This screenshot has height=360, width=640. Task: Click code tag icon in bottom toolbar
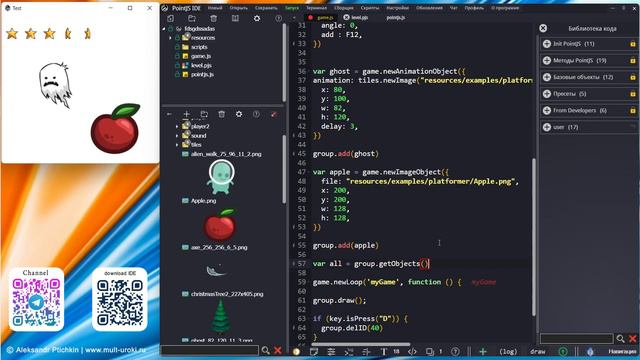coord(412,351)
